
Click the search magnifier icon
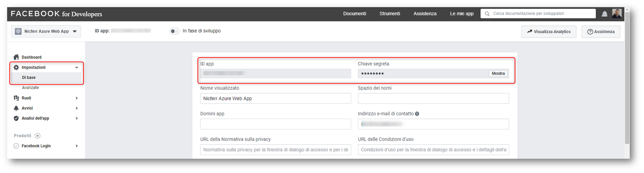(487, 14)
